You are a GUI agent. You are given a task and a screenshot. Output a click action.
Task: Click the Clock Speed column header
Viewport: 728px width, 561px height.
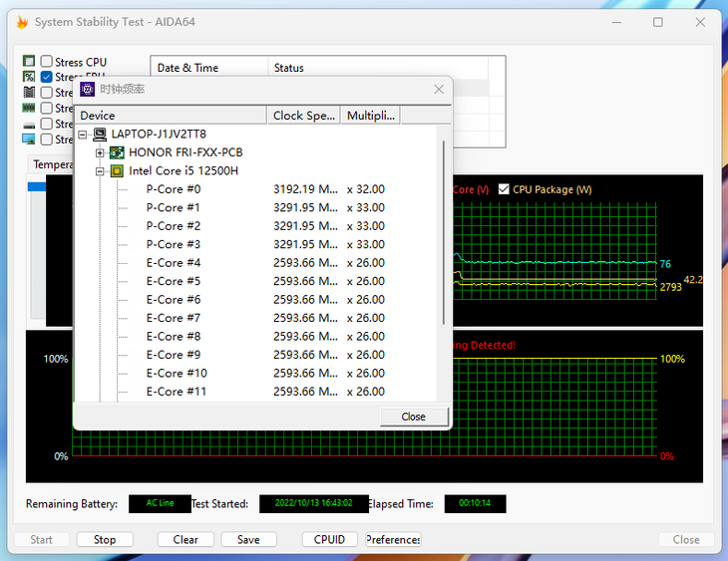pyautogui.click(x=303, y=116)
